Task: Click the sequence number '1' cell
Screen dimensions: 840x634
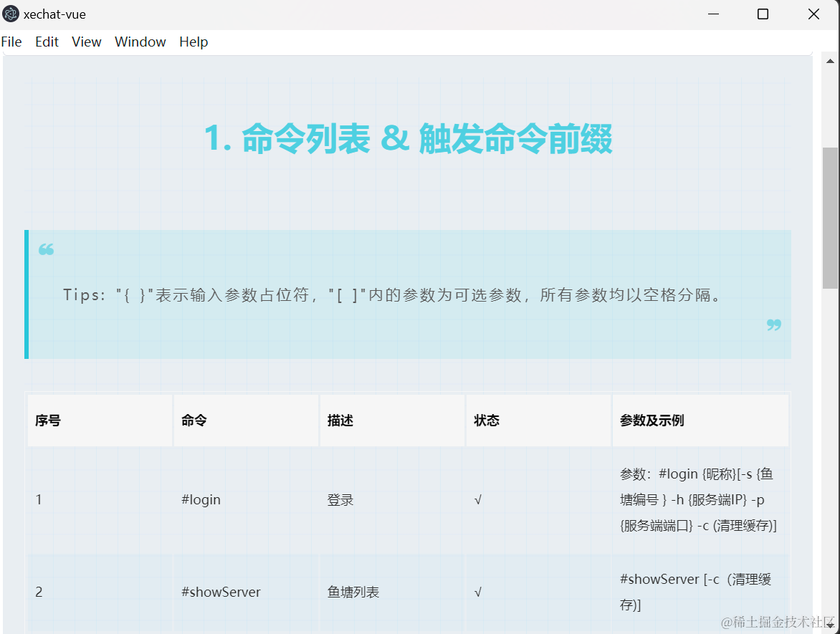Action: coord(100,499)
